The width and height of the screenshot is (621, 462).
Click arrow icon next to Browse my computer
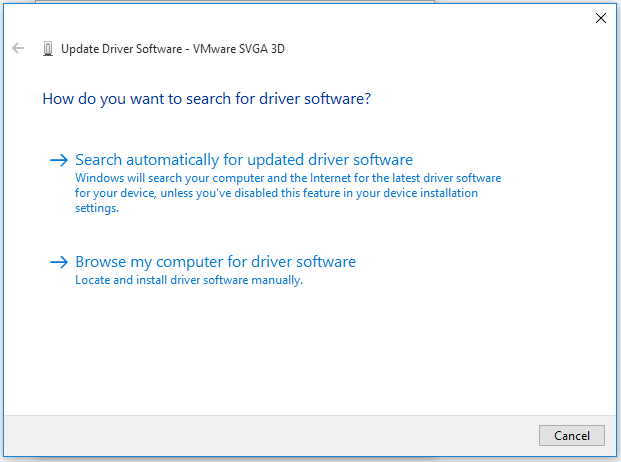59,262
